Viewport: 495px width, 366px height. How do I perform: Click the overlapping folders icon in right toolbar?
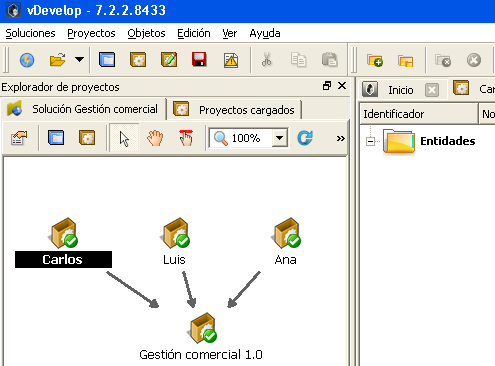405,61
